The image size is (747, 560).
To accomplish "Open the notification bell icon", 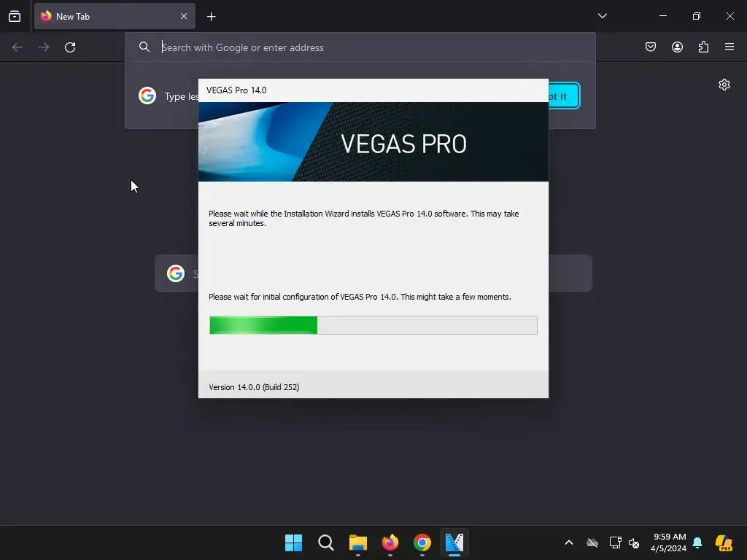I will pyautogui.click(x=697, y=542).
